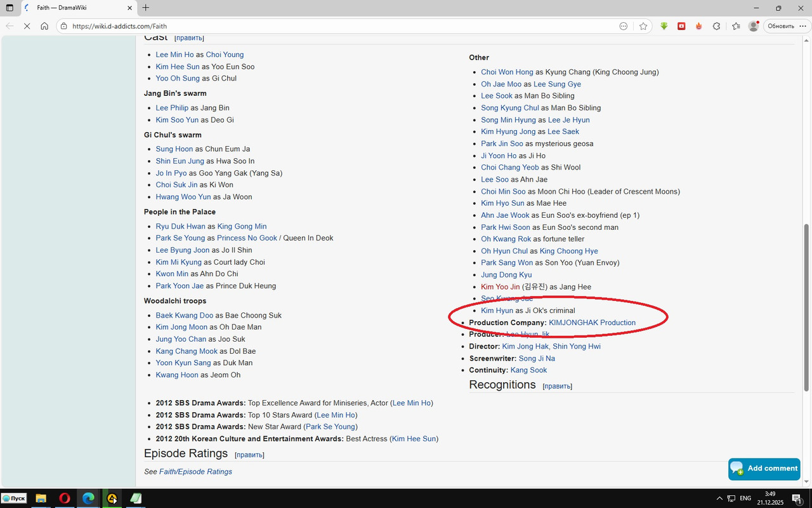This screenshot has height=508, width=812.
Task: Open the taskbar clock and calendar
Action: [770, 498]
